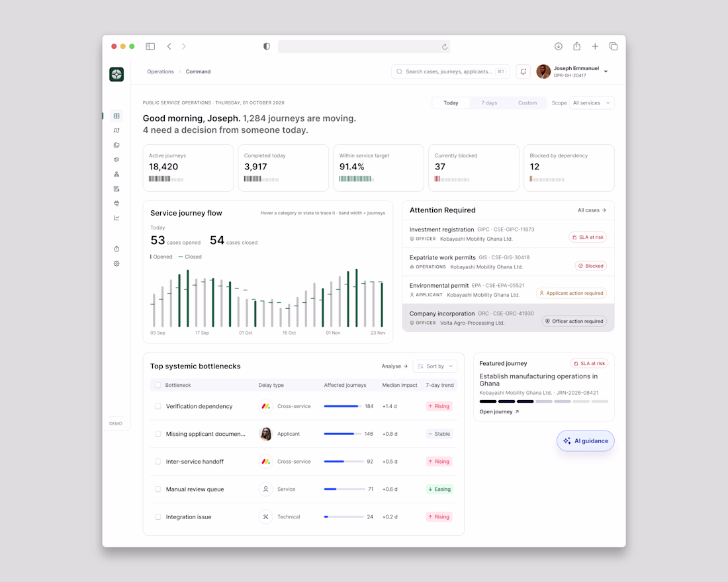Check the Missing applicant documents row checkbox
728x582 pixels.
point(158,434)
